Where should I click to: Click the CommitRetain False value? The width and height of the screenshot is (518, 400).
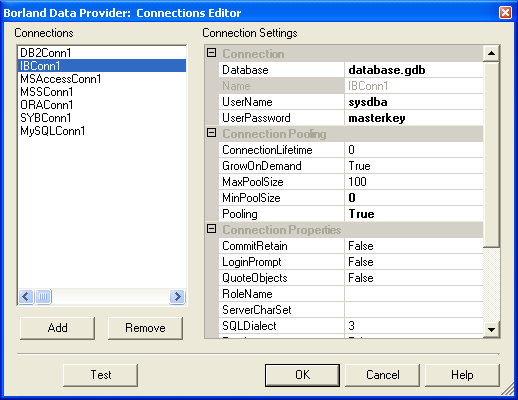(414, 246)
